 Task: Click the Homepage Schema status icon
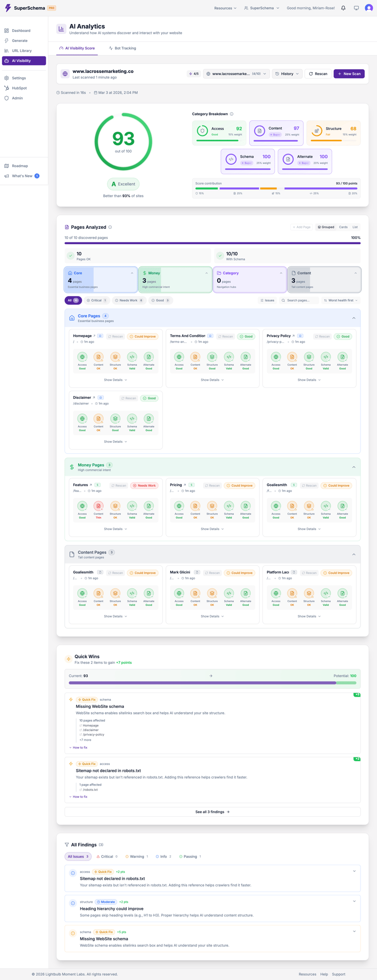coord(132,357)
